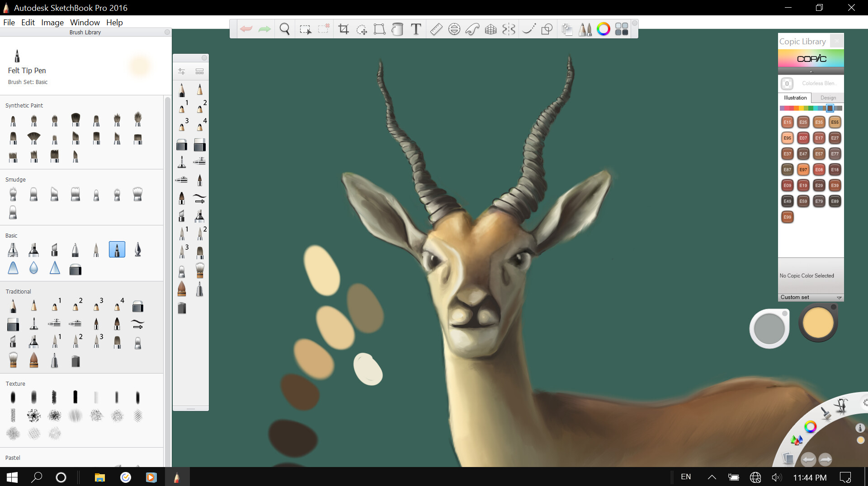Open the brush library icon in brush palette
The height and width of the screenshot is (486, 868).
point(199,71)
